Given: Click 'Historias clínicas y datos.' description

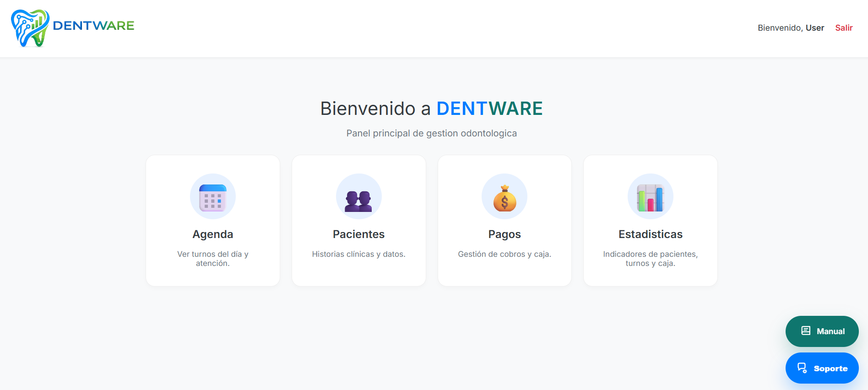Looking at the screenshot, I should (358, 254).
